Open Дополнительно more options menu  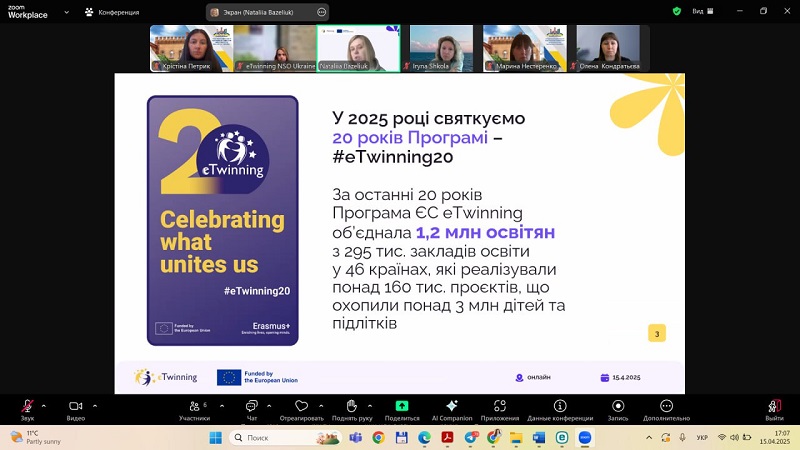coord(666,410)
